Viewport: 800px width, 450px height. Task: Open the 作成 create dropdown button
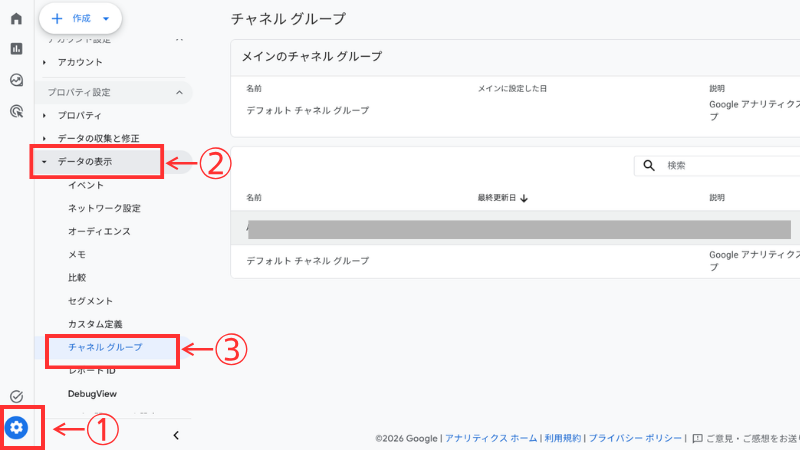(x=80, y=18)
